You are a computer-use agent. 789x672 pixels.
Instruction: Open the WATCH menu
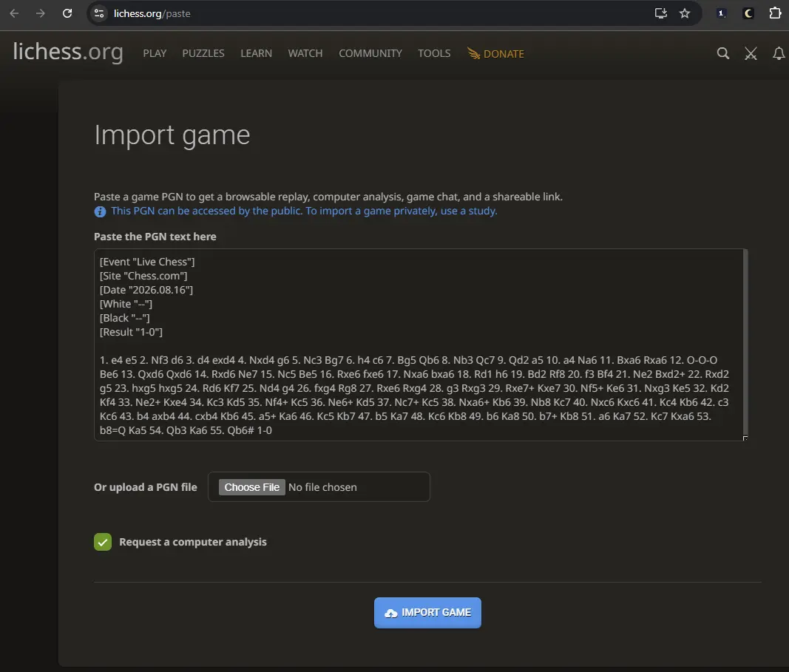tap(305, 53)
